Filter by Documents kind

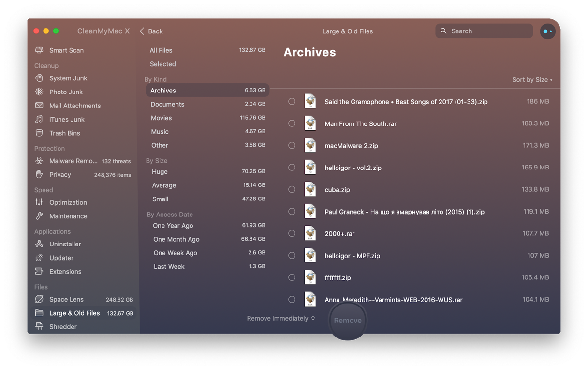(207, 104)
